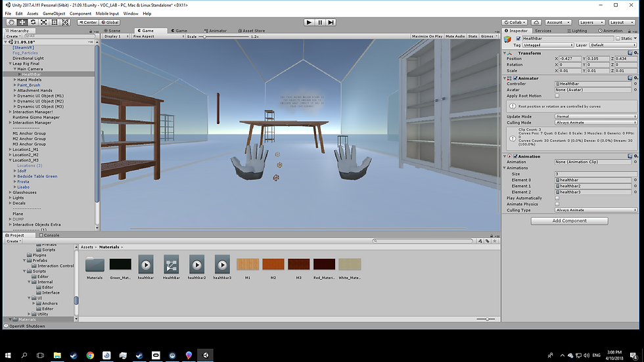Select the Hand tool in toolbar

12,22
